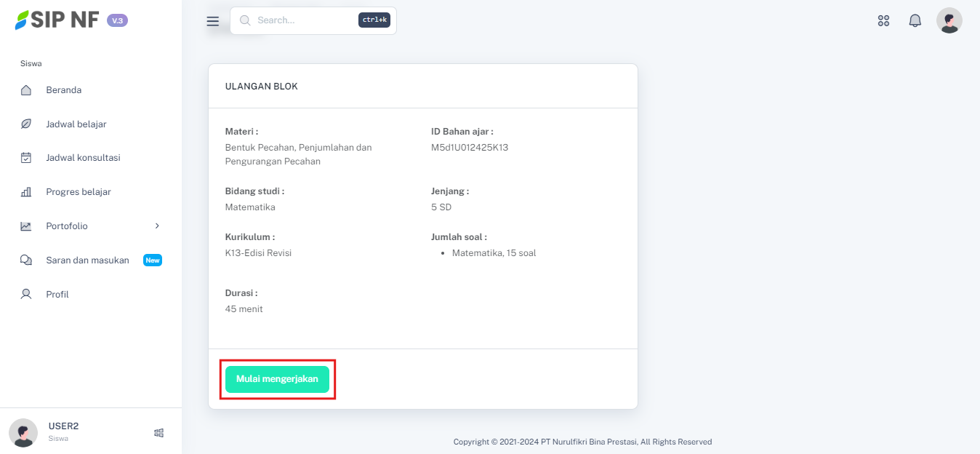
Task: Click the New badge on Saran dan masukan
Action: (153, 260)
